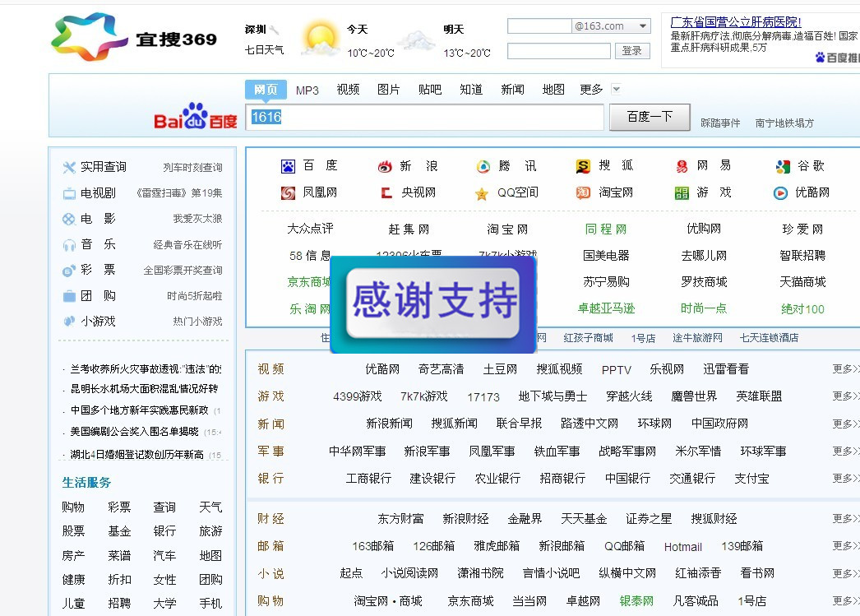Open the 163邮箱 link
860x616 pixels.
coord(373,546)
